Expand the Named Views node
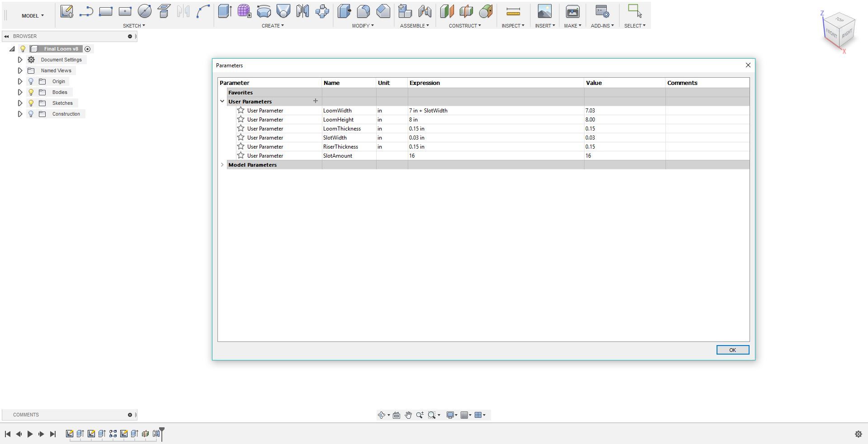This screenshot has height=444, width=868. (20, 70)
